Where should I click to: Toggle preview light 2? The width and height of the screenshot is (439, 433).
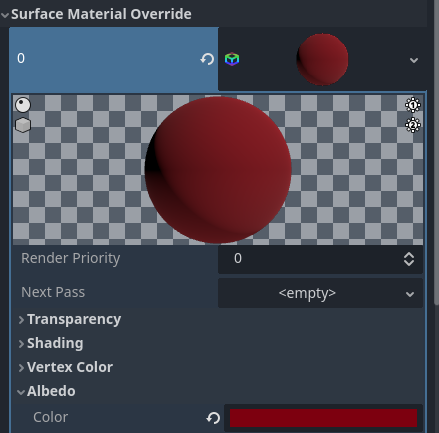click(413, 125)
